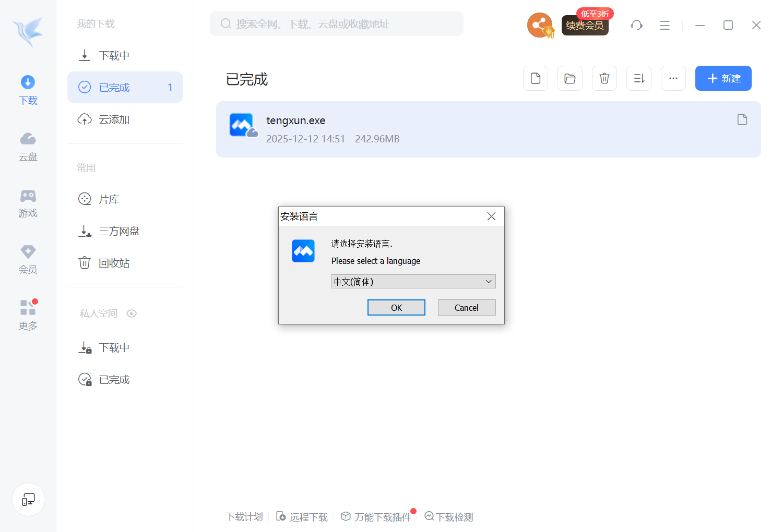Open download folder from toolbar
The height and width of the screenshot is (532, 783).
point(570,78)
